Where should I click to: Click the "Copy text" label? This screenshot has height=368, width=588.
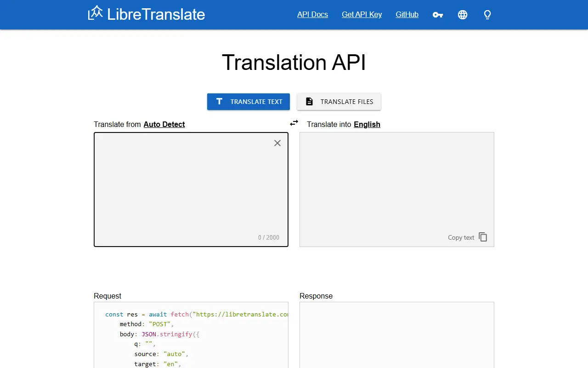click(461, 237)
